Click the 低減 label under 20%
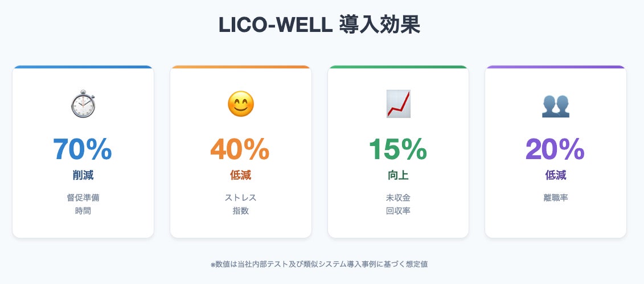Viewport: 644px width, 284px height. (x=555, y=175)
